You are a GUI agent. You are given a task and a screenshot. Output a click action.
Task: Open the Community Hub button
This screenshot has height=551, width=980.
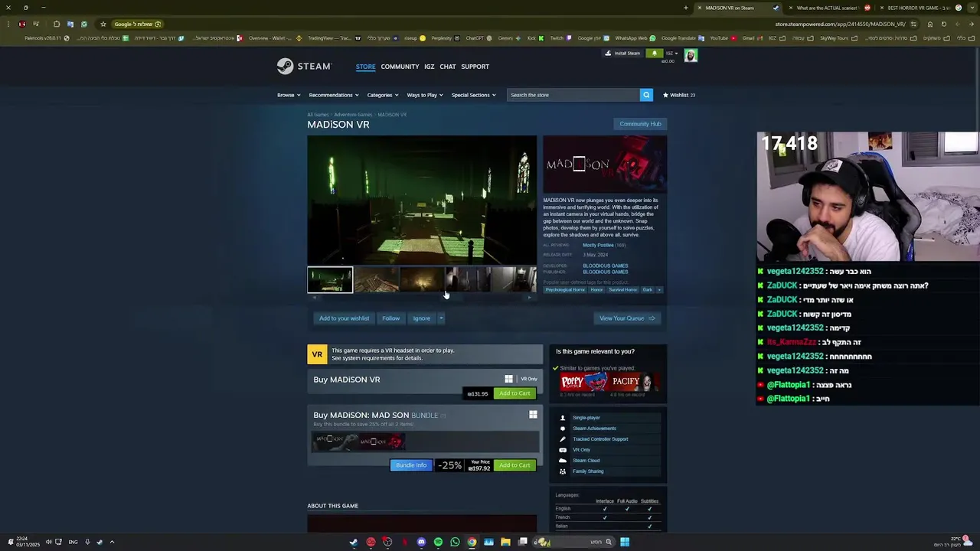click(x=640, y=124)
